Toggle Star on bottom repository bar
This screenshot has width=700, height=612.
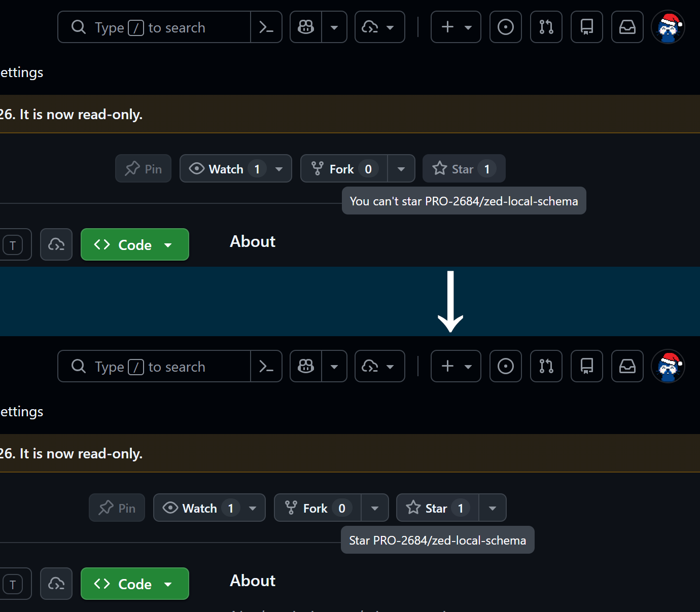point(437,508)
